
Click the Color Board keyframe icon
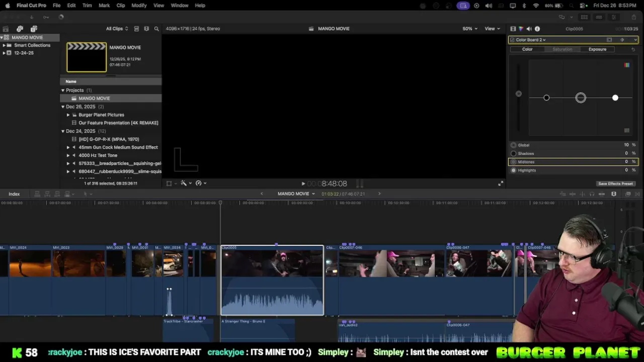point(622,40)
